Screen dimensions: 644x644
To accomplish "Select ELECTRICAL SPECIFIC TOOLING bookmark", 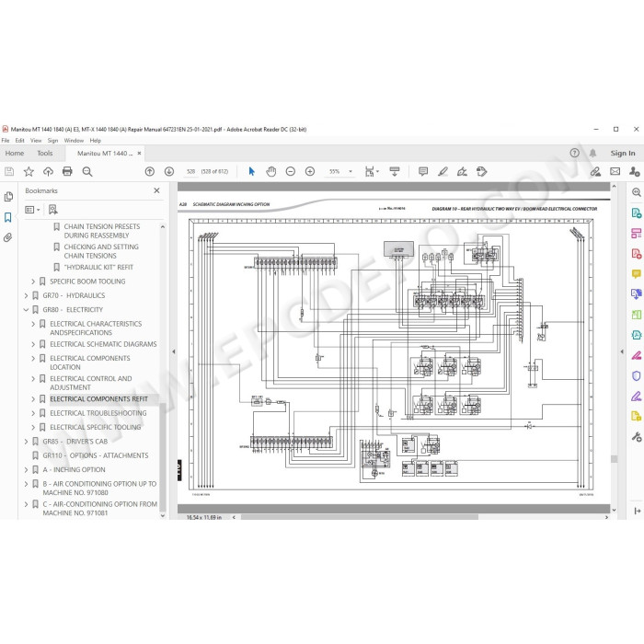I will point(96,427).
